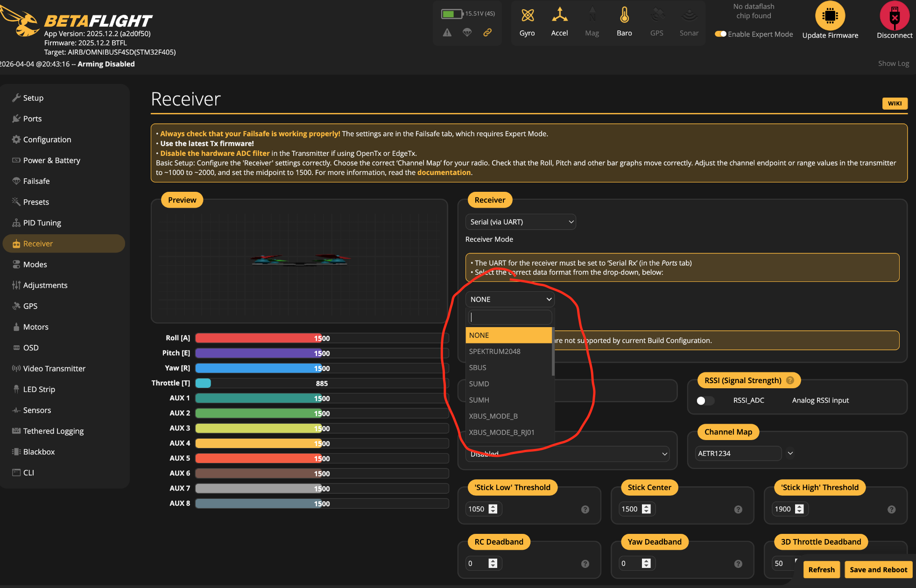
Task: Open the Video Transmitter tab
Action: click(64, 368)
